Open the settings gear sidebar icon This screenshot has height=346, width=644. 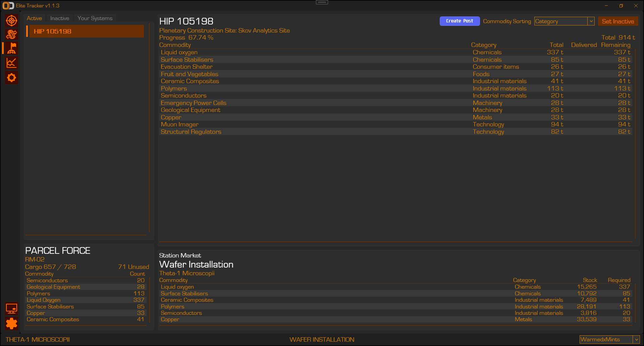point(11,324)
